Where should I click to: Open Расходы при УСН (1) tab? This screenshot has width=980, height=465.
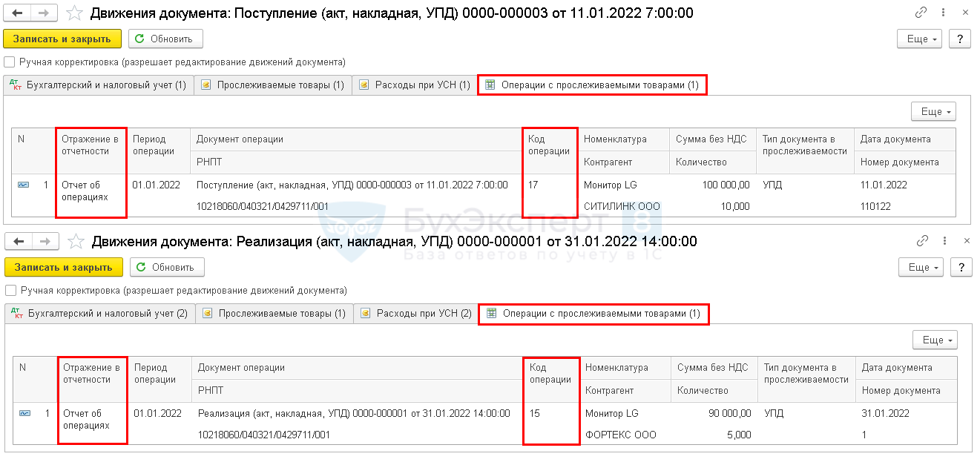coord(414,85)
